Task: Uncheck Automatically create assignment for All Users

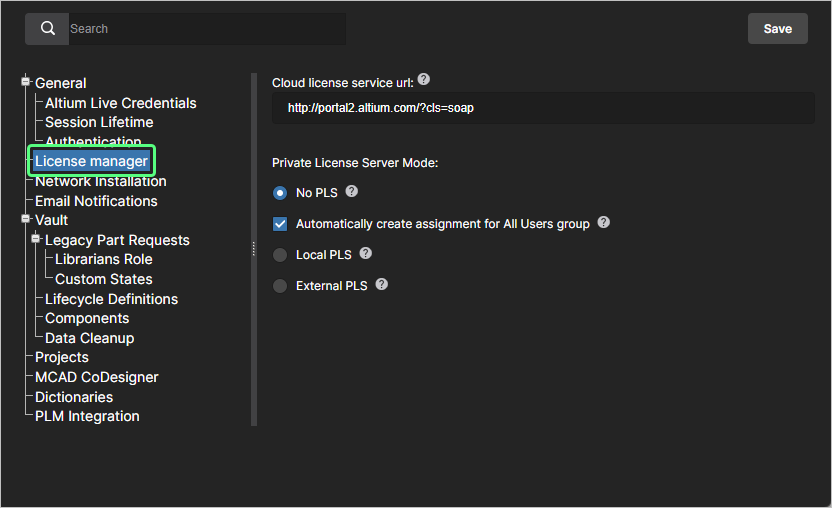Action: (280, 224)
